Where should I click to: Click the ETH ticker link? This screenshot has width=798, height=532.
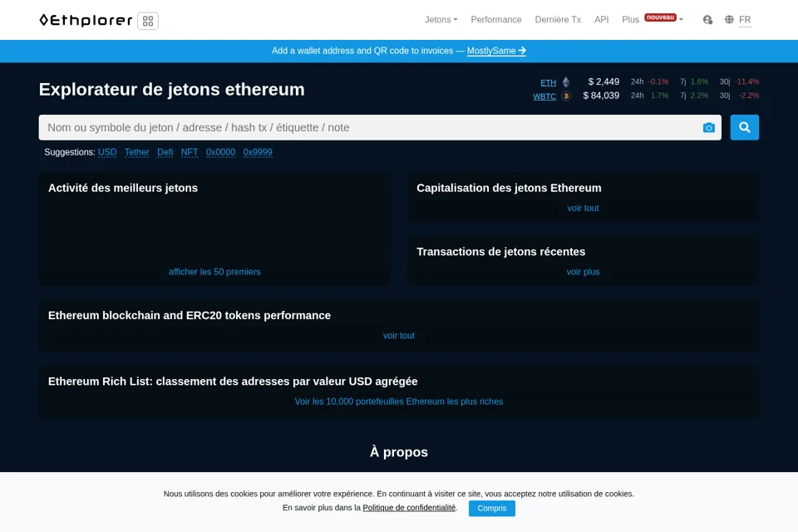(x=548, y=82)
